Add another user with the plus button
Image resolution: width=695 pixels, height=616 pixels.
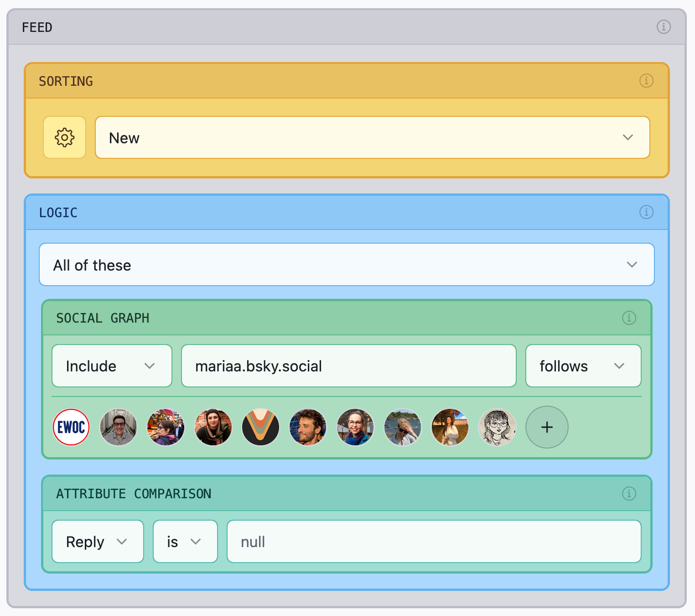(546, 427)
